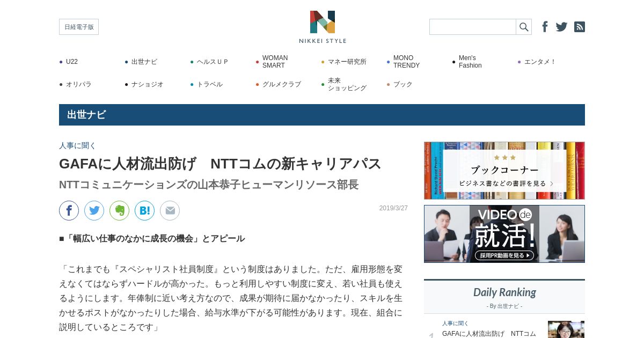Click the 人事に聞く label in Daily Ranking

(x=455, y=324)
